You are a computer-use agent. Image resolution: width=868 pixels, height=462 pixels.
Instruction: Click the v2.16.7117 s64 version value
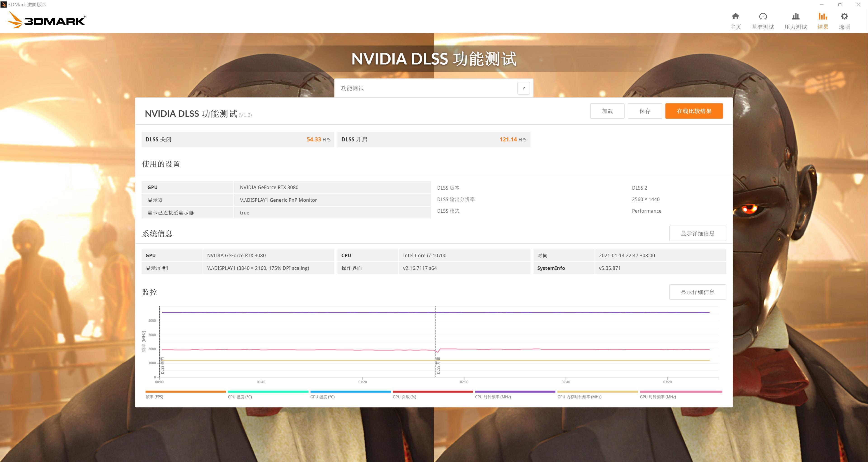(420, 268)
